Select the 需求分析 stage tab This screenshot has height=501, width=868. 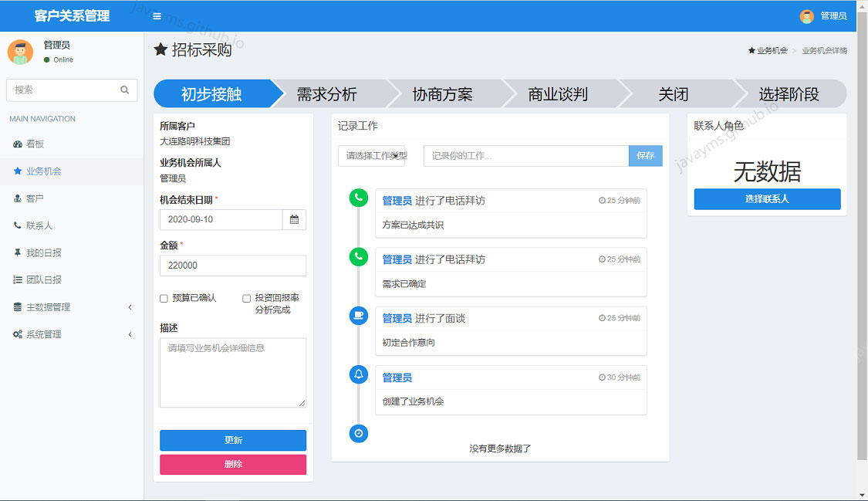327,93
